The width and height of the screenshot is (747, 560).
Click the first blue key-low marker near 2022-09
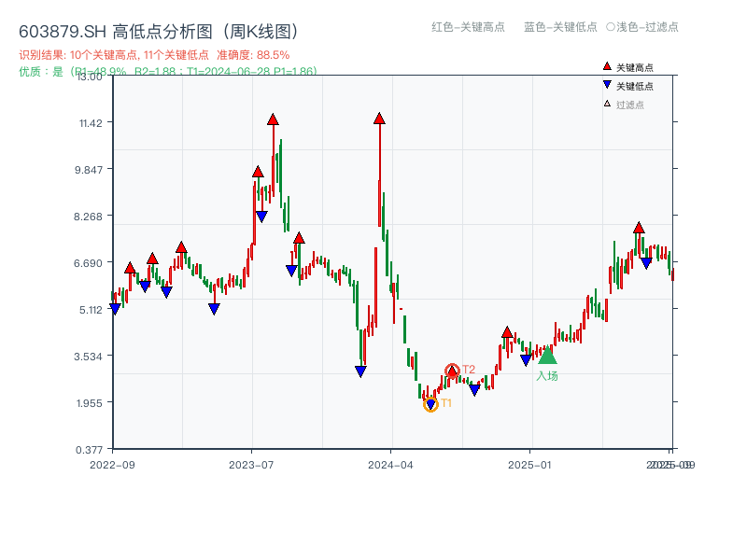(116, 307)
